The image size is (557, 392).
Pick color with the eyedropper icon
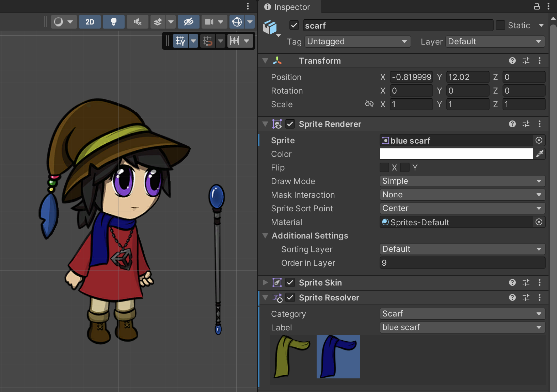(540, 154)
